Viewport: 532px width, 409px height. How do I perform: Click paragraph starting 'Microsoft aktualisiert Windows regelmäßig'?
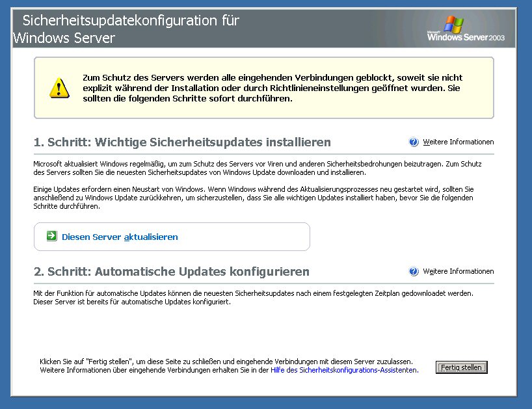pos(257,168)
